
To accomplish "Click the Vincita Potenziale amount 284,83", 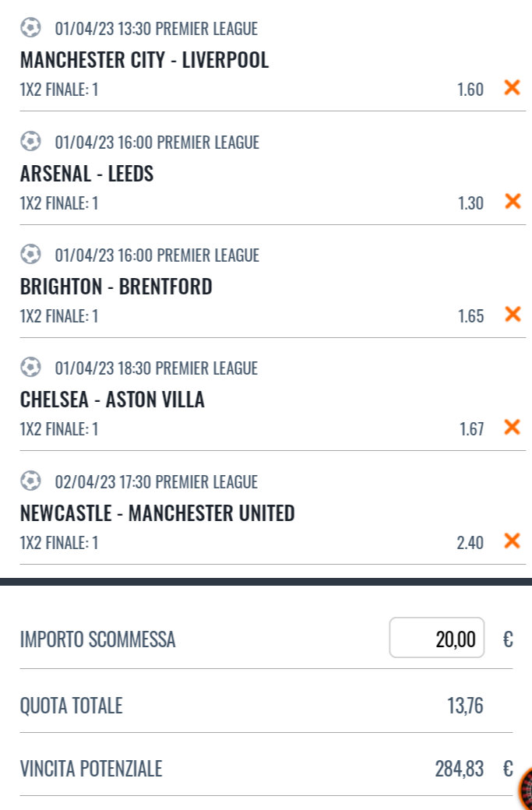I will point(459,769).
